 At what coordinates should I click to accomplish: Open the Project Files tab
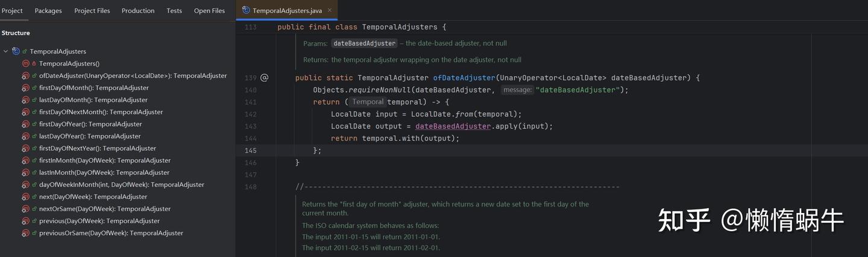coord(92,11)
